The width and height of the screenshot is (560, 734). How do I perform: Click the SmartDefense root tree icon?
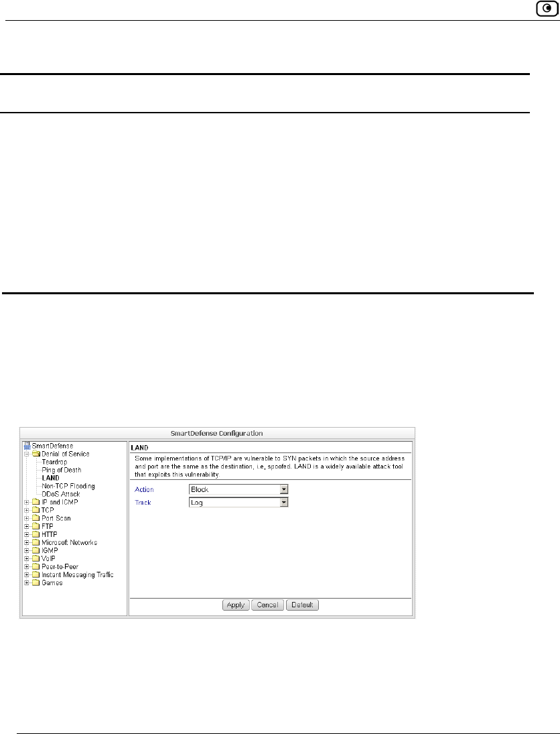tap(27, 446)
